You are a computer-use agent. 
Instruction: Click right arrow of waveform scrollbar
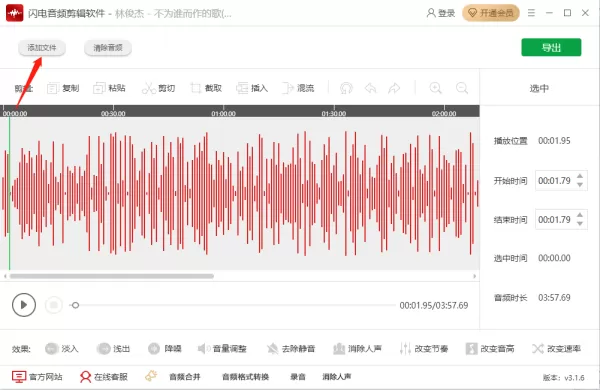474,276
